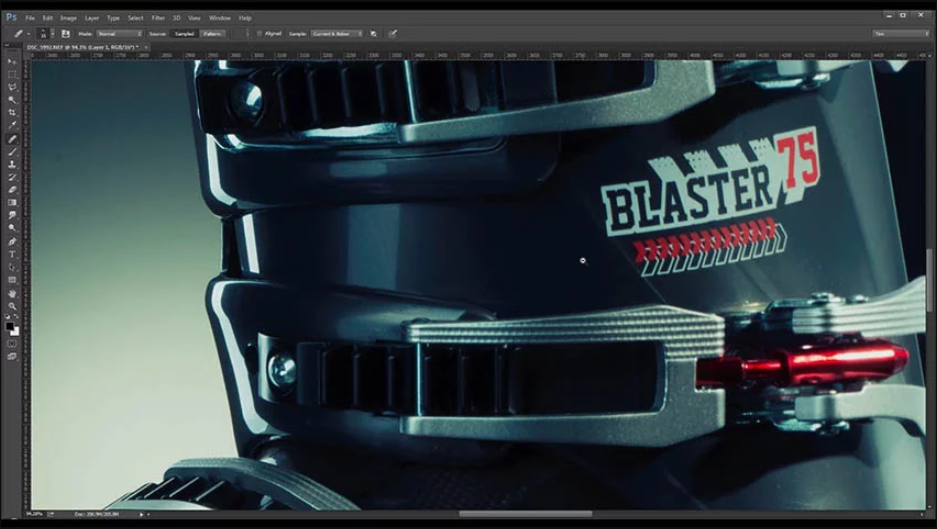Click the status bar export icon
The height and width of the screenshot is (529, 937).
[x=51, y=514]
